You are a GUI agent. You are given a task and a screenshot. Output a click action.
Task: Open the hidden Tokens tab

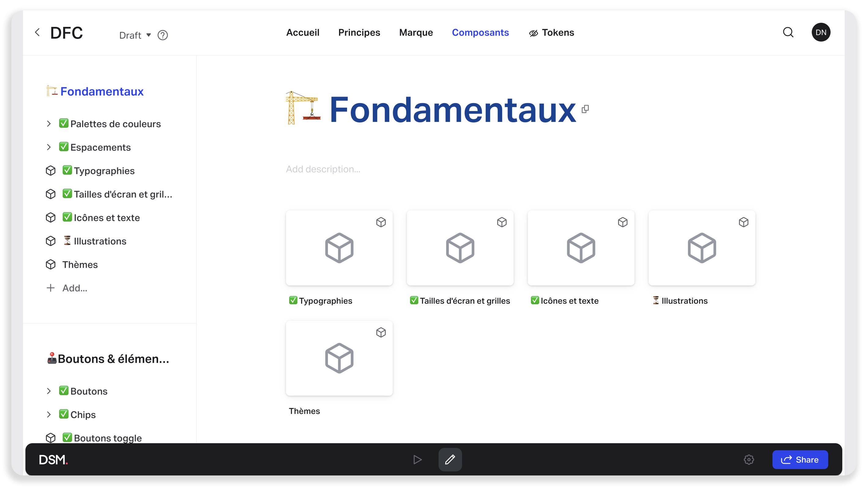[551, 32]
